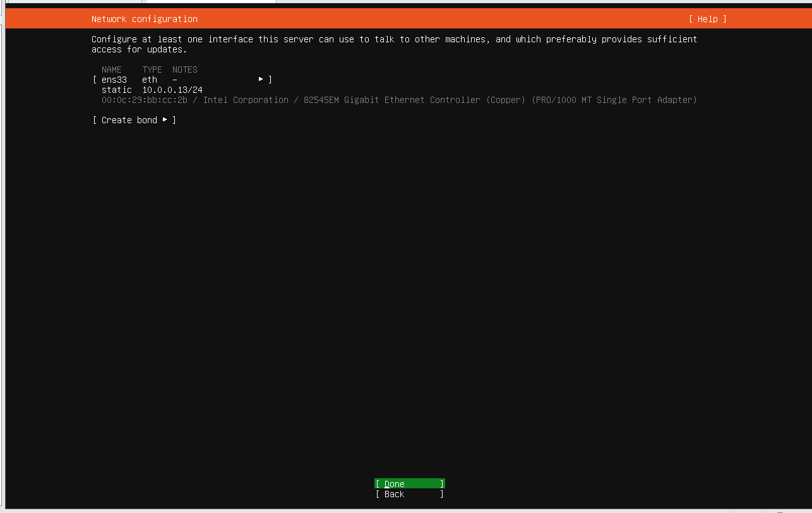This screenshot has width=812, height=513.
Task: Open the Help menu in the header
Action: coord(707,19)
